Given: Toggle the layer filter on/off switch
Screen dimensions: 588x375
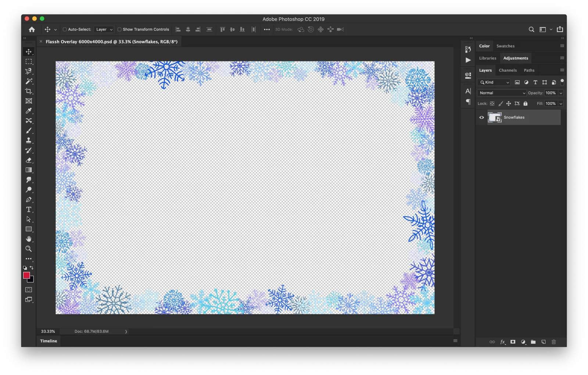Looking at the screenshot, I should point(562,82).
